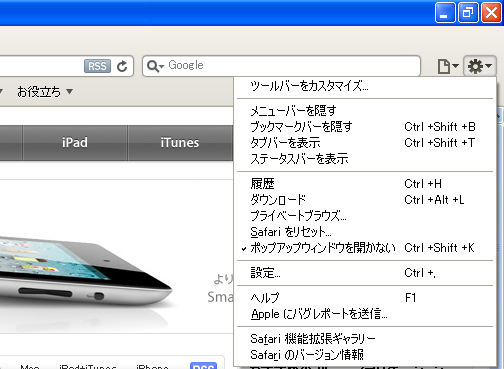Open Safari のバージョン情報 menu entry
Viewport: 504px width, 369px height.
pos(364,354)
